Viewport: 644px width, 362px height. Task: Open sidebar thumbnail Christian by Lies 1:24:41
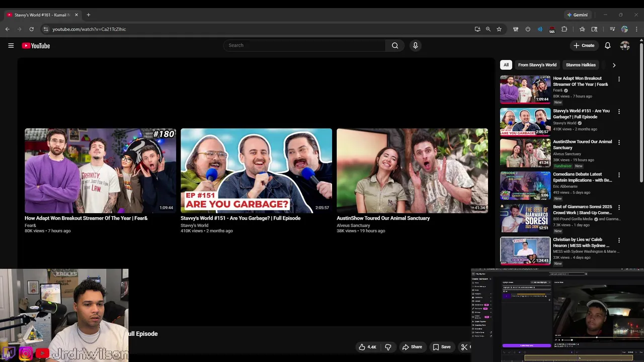525,250
